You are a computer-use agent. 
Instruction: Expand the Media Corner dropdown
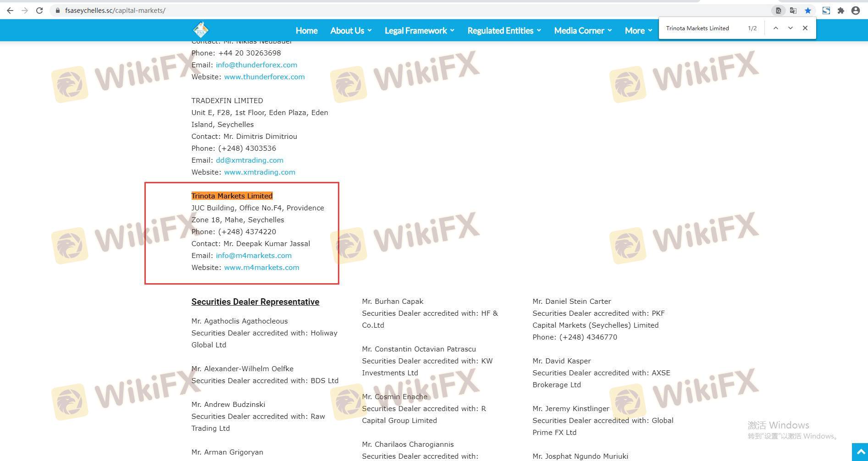[583, 31]
